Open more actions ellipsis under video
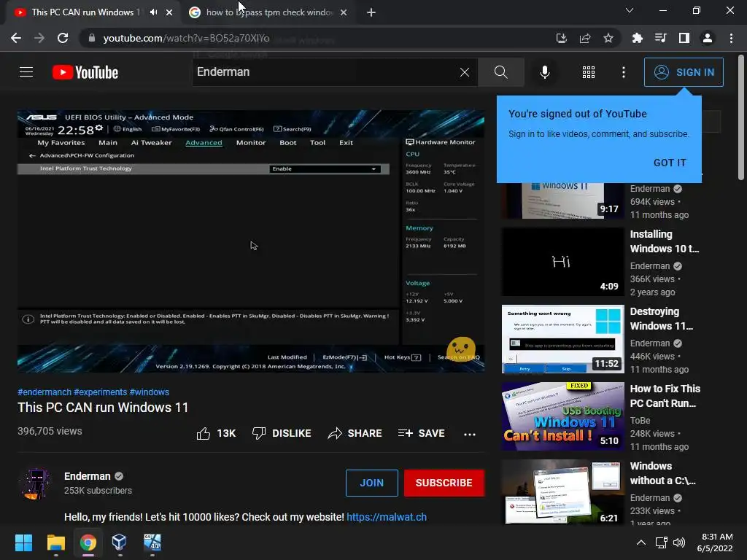 [x=470, y=434]
